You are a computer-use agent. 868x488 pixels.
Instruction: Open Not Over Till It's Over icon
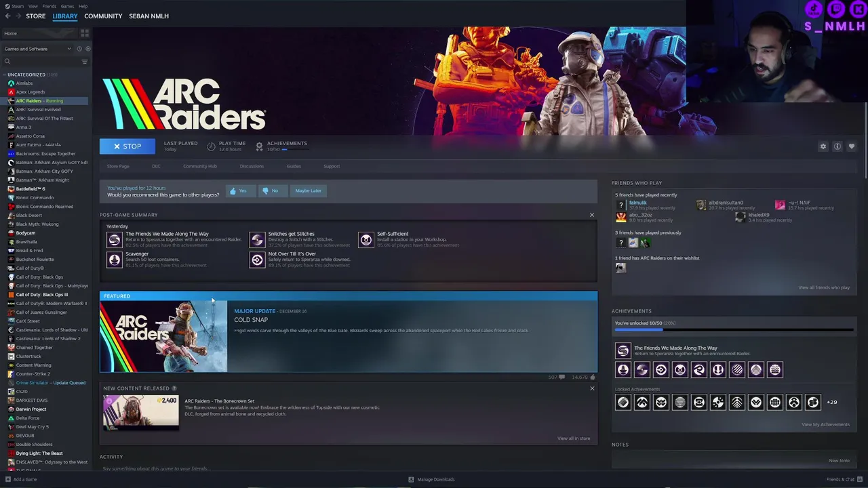coord(257,260)
